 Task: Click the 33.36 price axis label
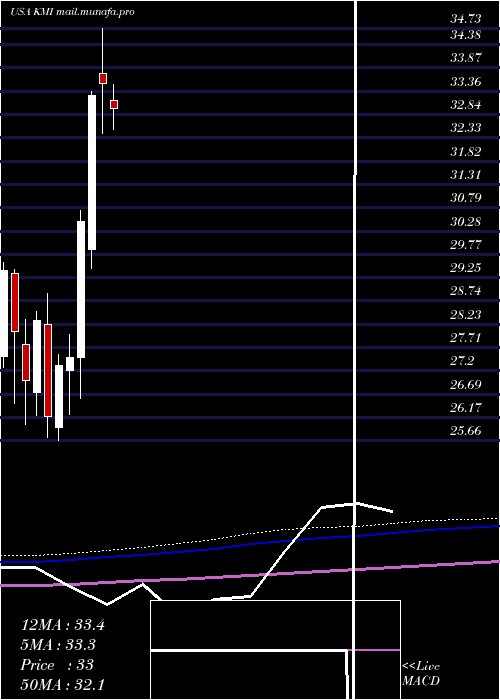(466, 82)
